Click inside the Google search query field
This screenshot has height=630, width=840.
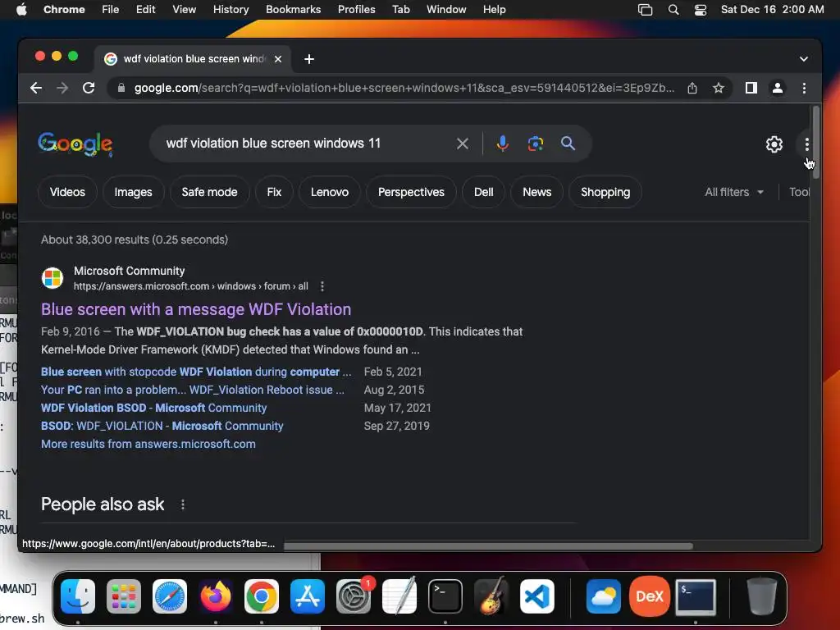click(305, 144)
